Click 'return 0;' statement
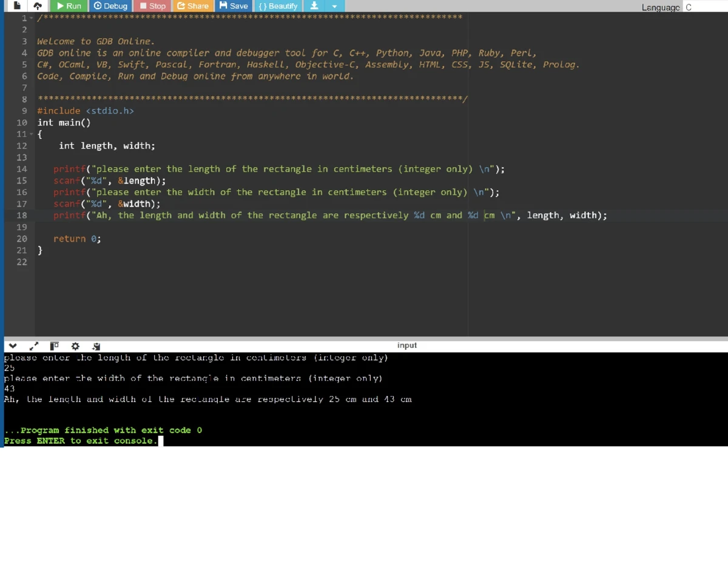Screen dimensions: 728x562 77,239
